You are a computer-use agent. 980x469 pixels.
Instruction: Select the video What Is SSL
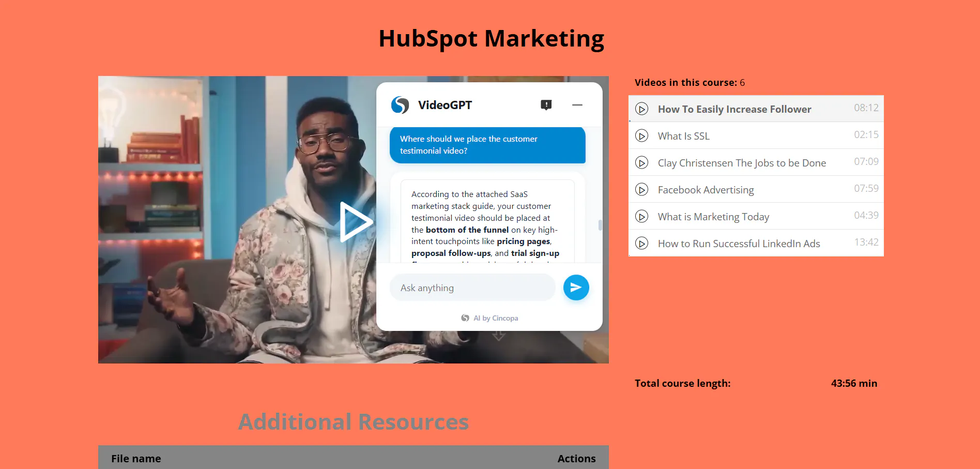click(756, 135)
